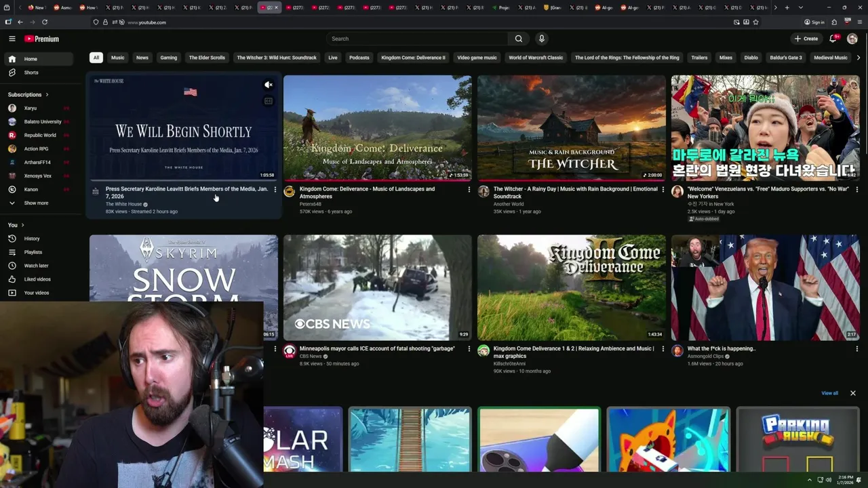Viewport: 868px width, 488px height.
Task: Select the Medieval Music filter chip
Action: [x=831, y=58]
